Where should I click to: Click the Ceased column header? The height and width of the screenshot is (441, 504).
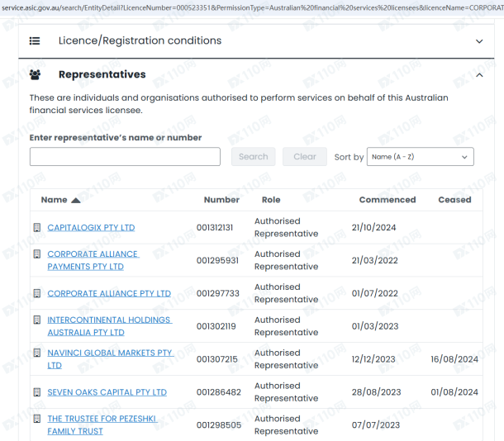[x=454, y=200]
